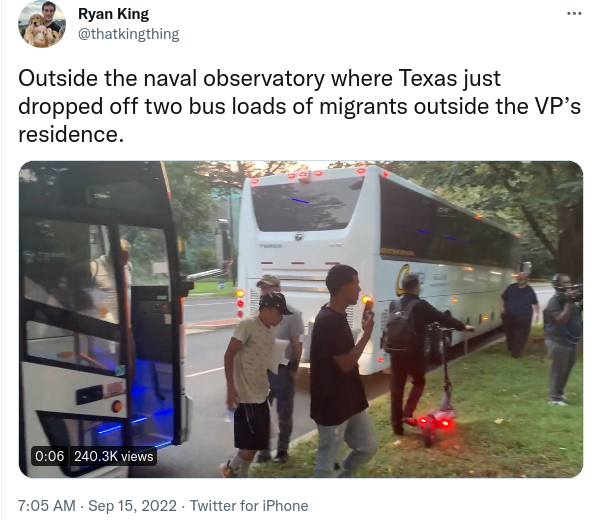
Task: Click the 240.3K views counter
Action: [x=113, y=456]
